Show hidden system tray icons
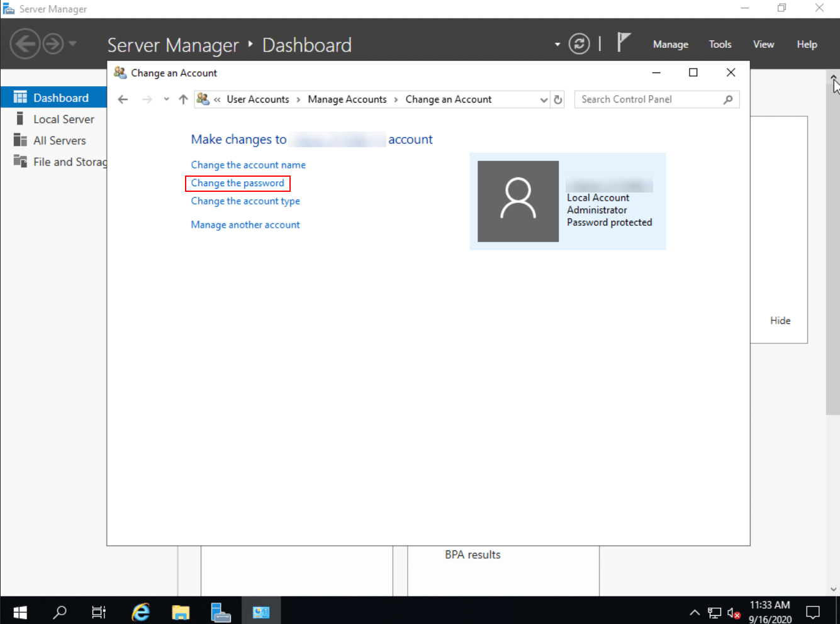The height and width of the screenshot is (624, 840). coord(695,612)
